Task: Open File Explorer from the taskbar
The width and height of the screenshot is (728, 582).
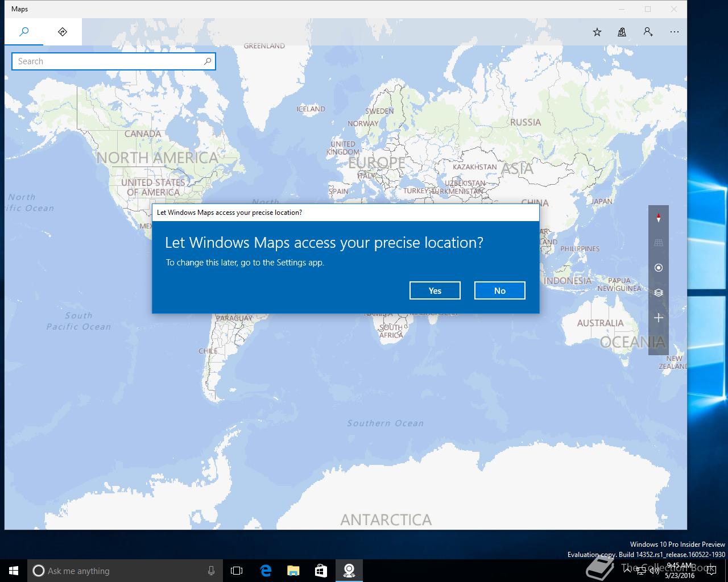Action: pos(293,571)
